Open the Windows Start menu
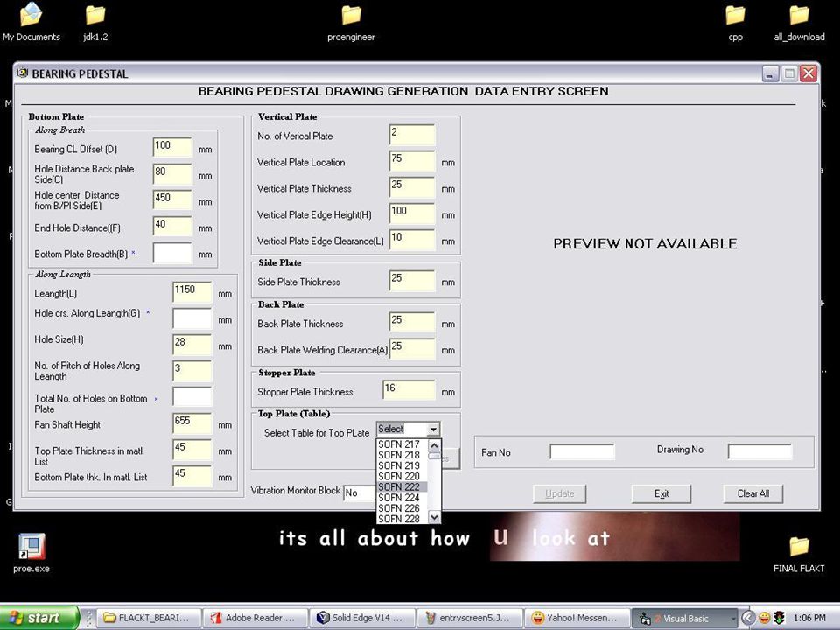840x630 pixels. tap(38, 618)
